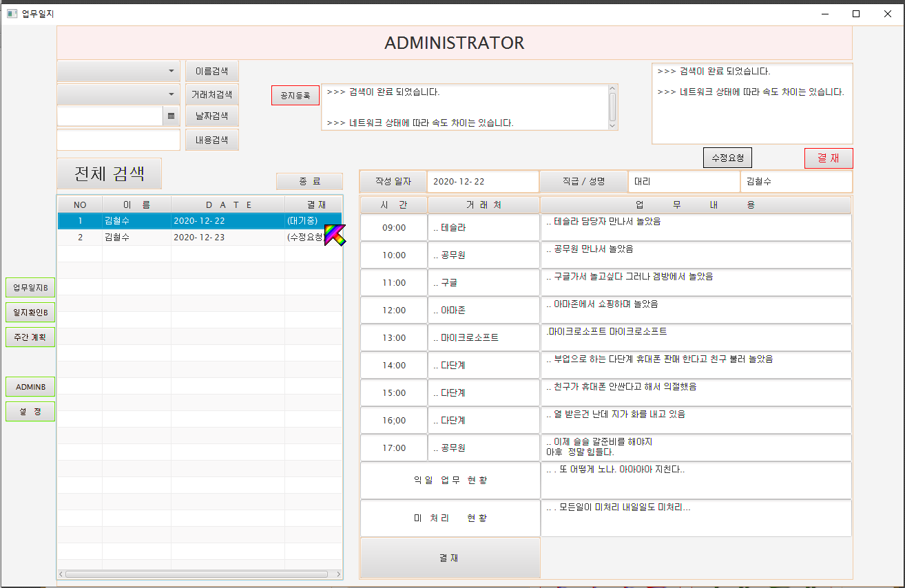This screenshot has height=588, width=905.
Task: Click the 14:00 거래처 field 다단계
Action: pos(483,365)
